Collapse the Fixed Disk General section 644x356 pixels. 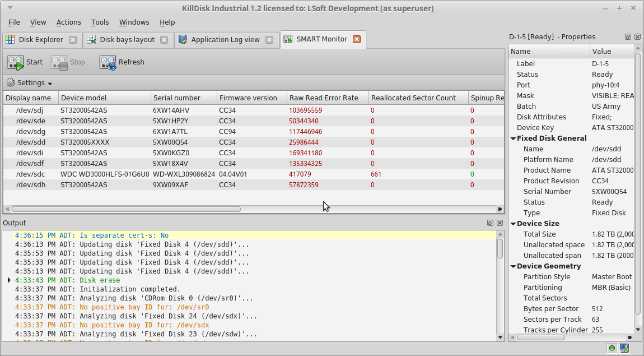513,138
